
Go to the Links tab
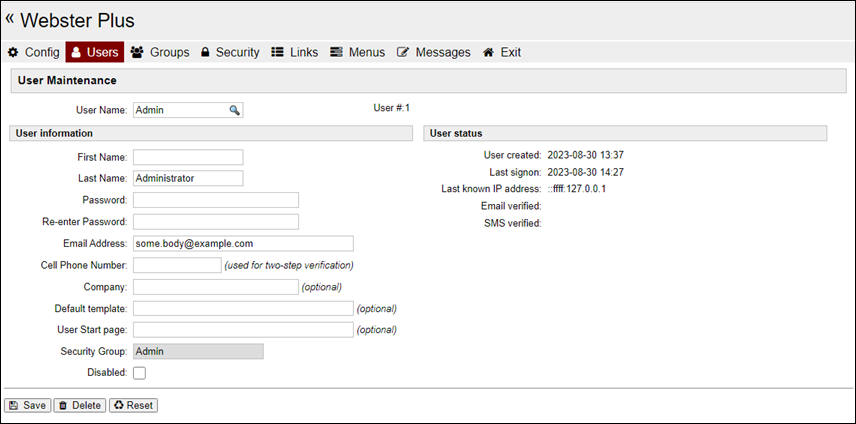(295, 52)
